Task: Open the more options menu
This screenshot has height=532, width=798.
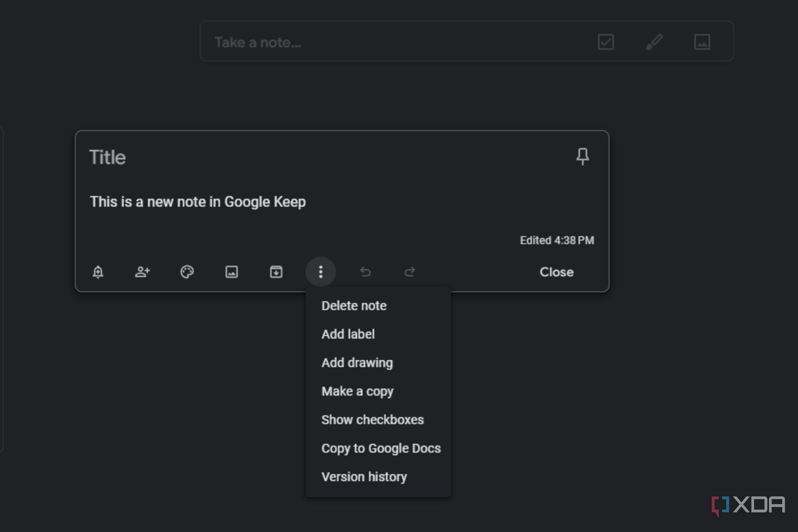Action: point(321,272)
